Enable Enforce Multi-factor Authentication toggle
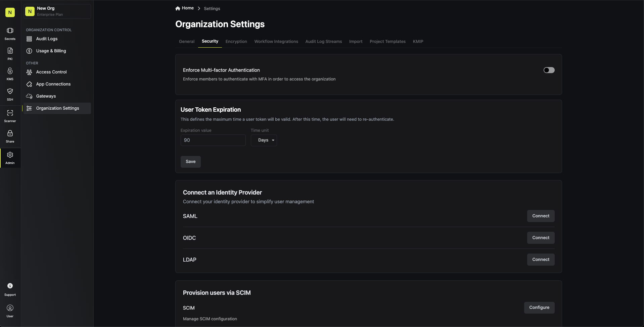Image resolution: width=644 pixels, height=327 pixels. pyautogui.click(x=549, y=70)
